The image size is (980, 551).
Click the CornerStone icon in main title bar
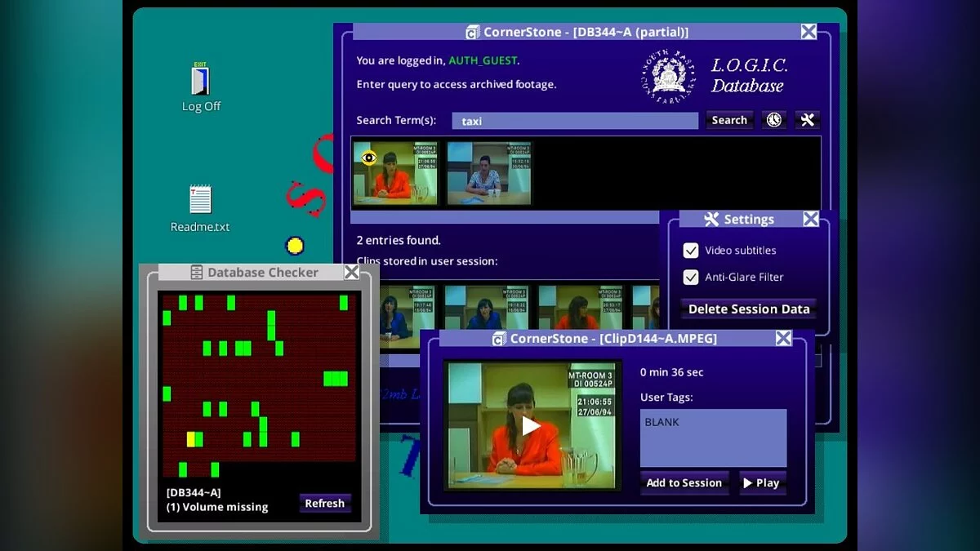click(472, 32)
